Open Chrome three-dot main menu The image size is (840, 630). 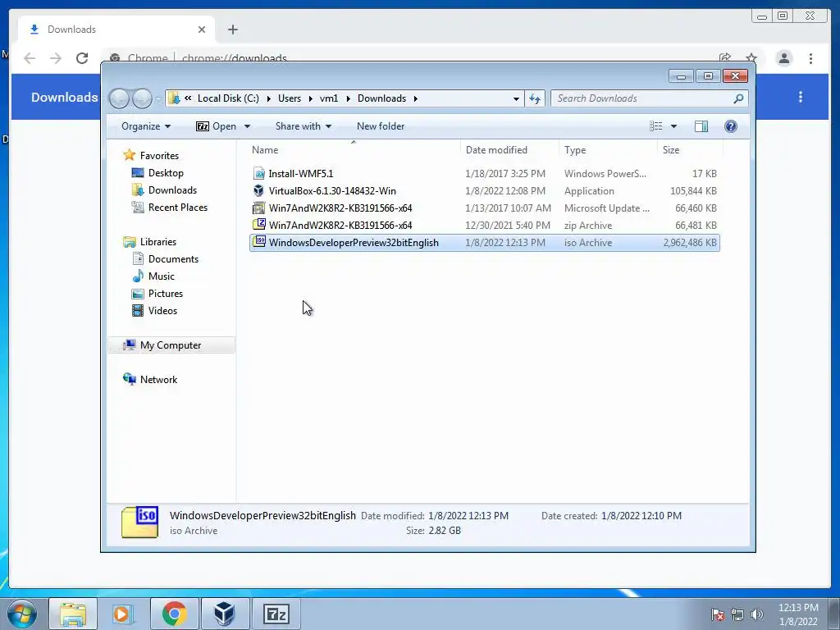(810, 58)
